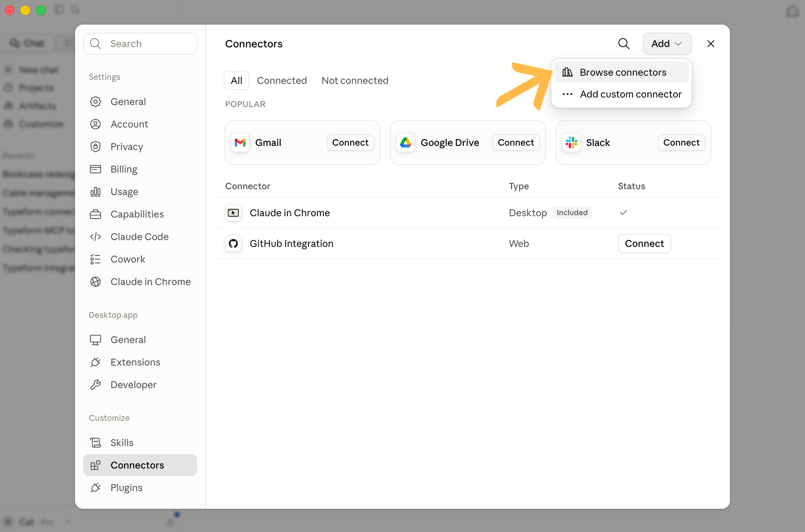The image size is (805, 532).
Task: Click the Desktop type in Claude in Chrome row
Action: click(528, 213)
